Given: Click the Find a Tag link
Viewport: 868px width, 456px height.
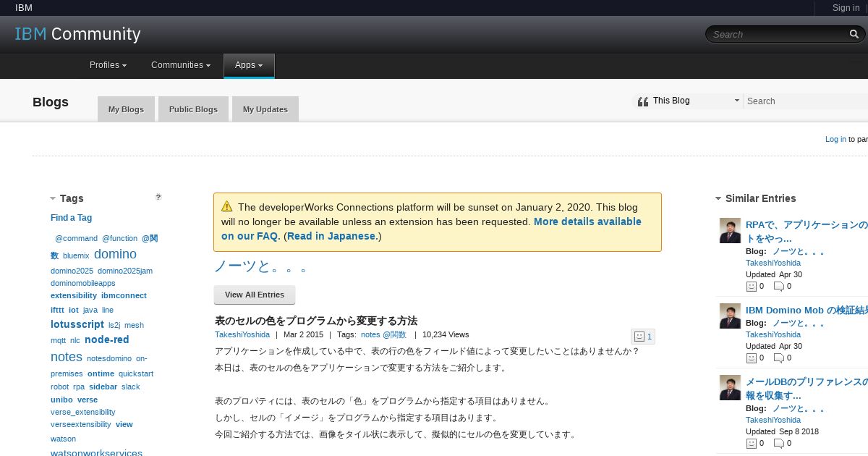Looking at the screenshot, I should pos(71,218).
